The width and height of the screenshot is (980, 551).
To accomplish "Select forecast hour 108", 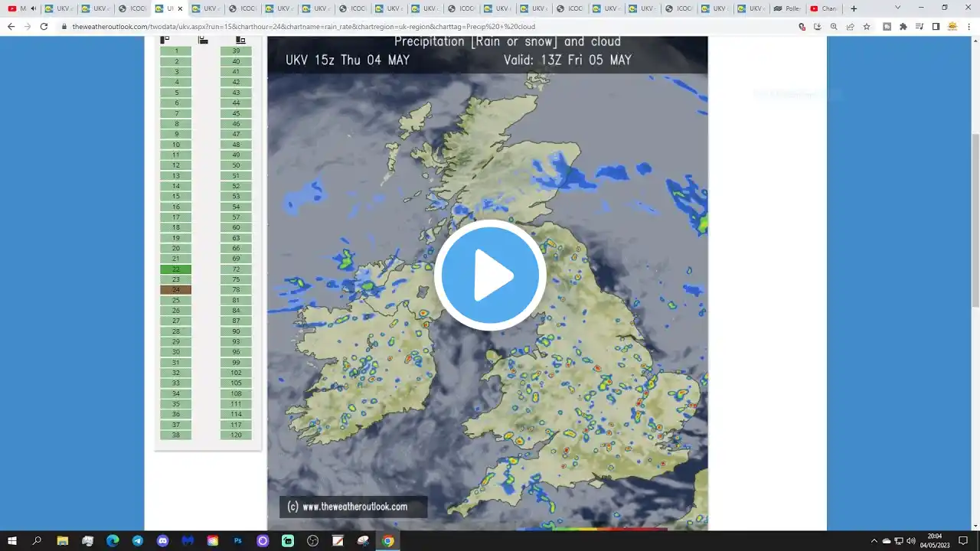I will [x=236, y=393].
